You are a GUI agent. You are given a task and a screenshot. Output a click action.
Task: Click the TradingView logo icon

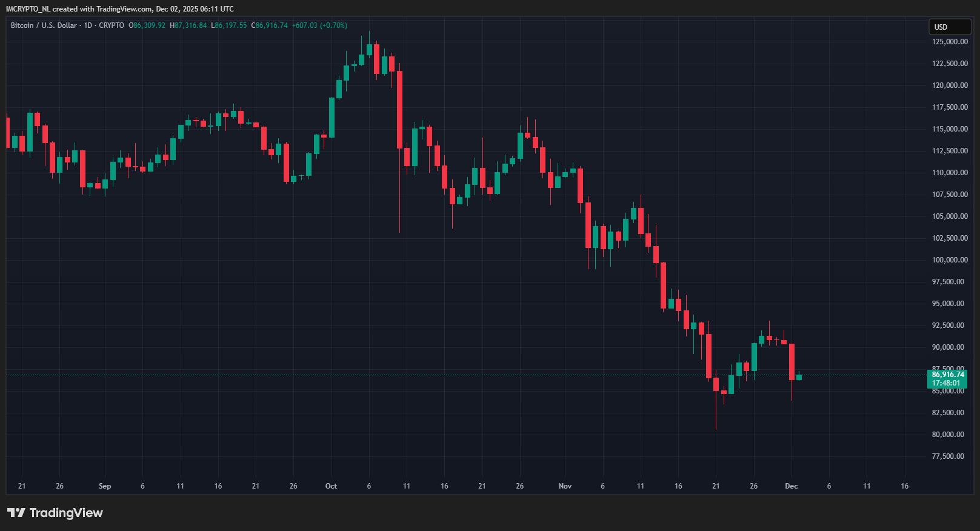[16, 513]
